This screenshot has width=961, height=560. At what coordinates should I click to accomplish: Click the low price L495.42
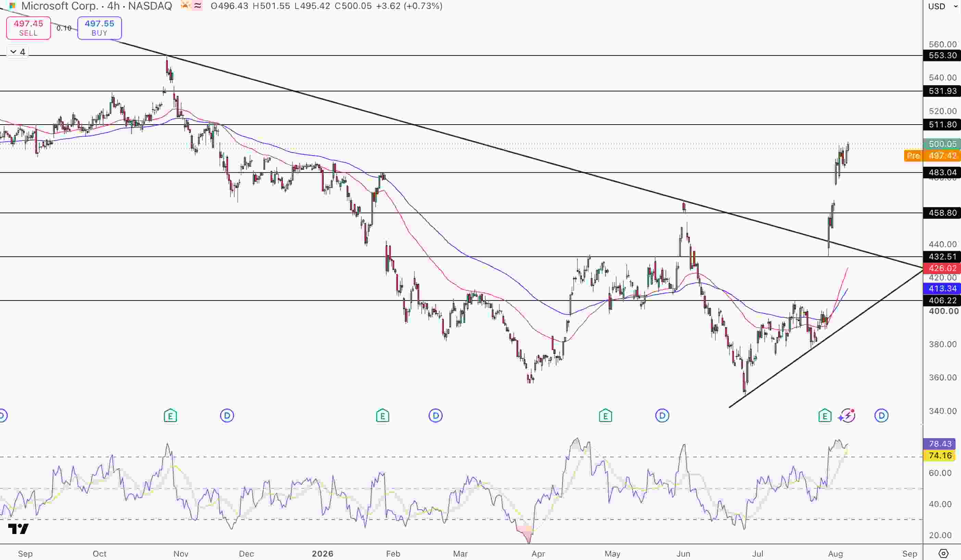click(x=313, y=6)
